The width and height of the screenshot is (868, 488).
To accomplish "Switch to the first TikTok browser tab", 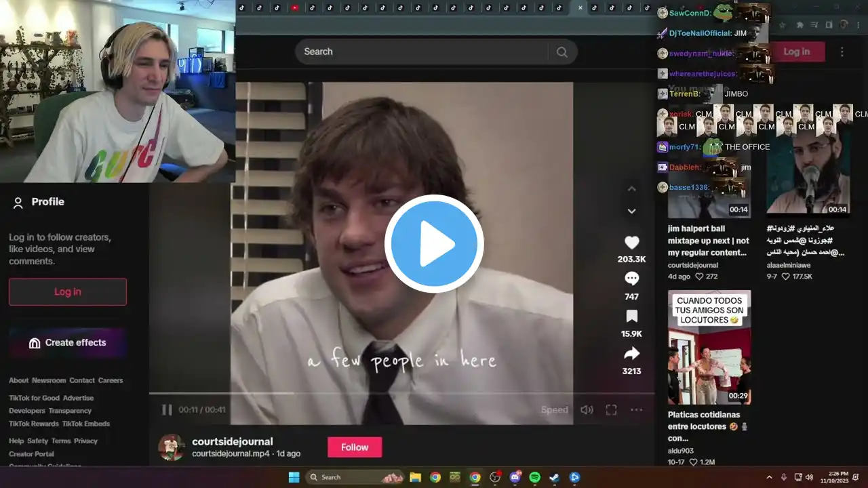I will pyautogui.click(x=241, y=8).
